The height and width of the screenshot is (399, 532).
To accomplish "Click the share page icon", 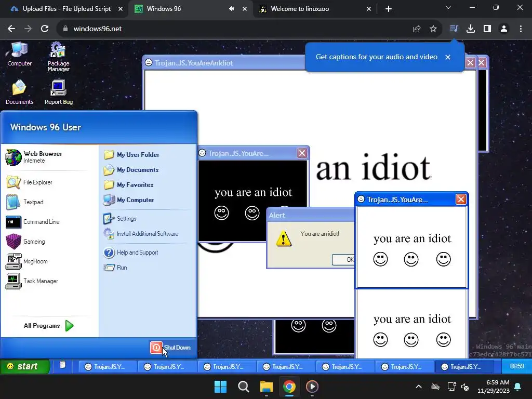I will pos(417,29).
